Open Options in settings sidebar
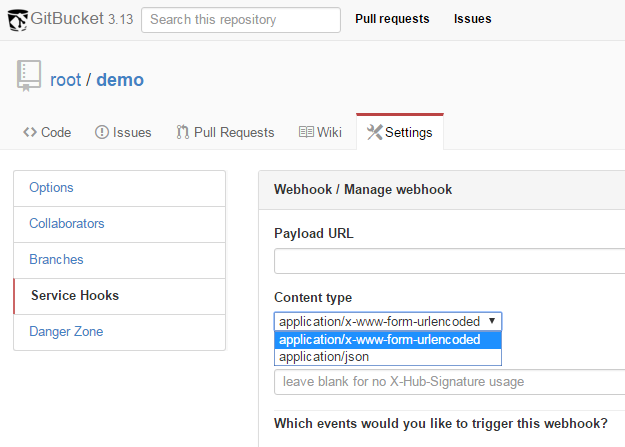The height and width of the screenshot is (447, 625). [x=120, y=188]
